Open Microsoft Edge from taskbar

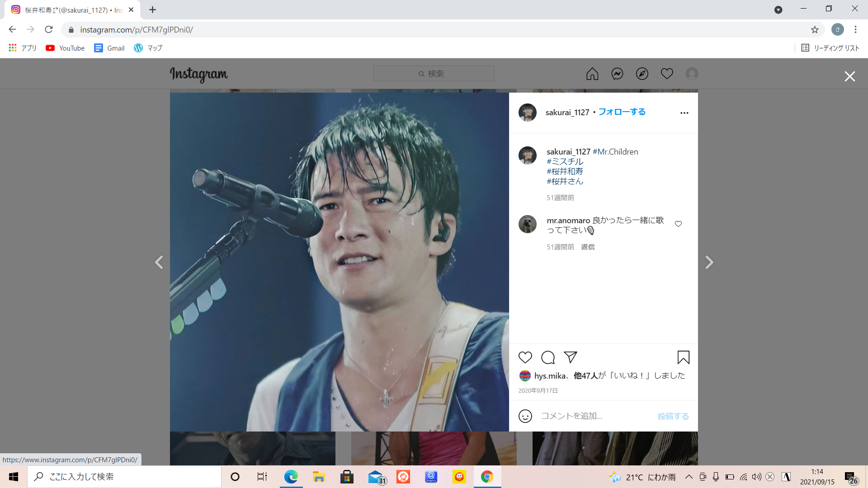click(x=291, y=477)
